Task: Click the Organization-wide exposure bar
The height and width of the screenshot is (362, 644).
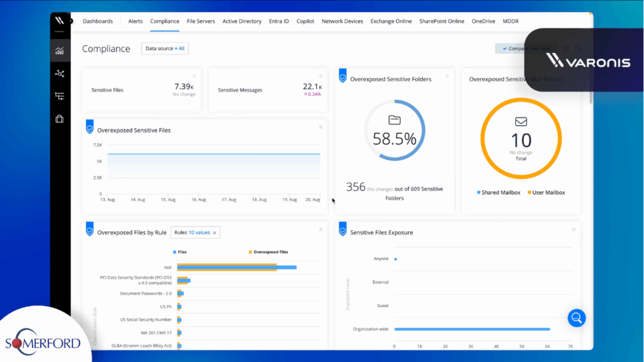Action: tap(472, 329)
